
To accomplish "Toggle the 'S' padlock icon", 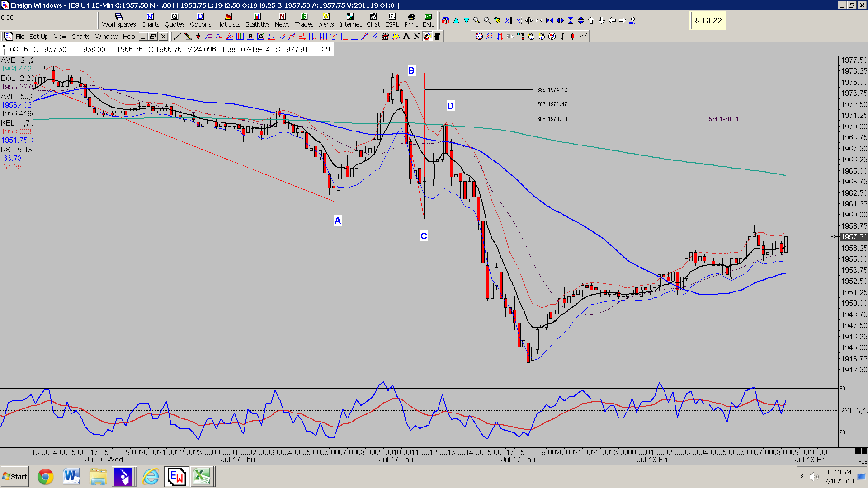I will click(531, 36).
